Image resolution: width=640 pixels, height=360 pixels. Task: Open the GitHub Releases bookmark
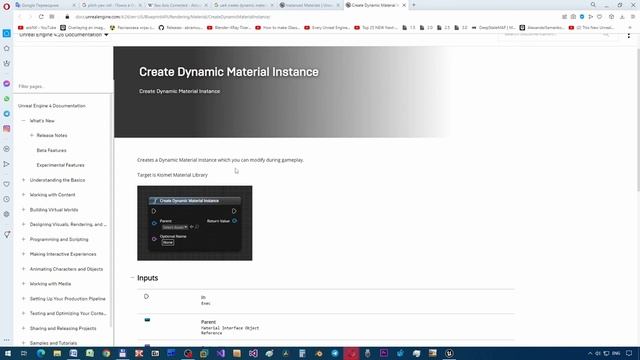(181, 28)
